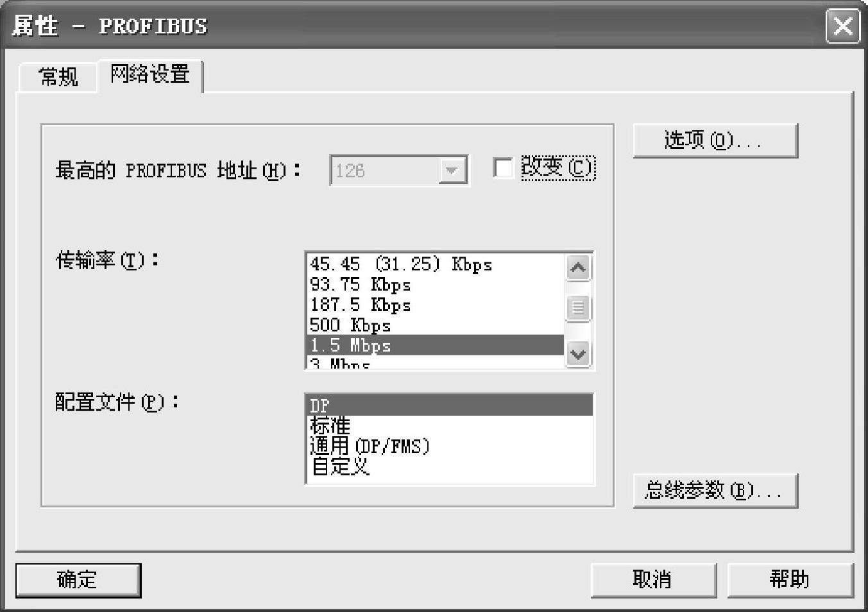Expand the 最高的 PROFIBUS 地址 dropdown

452,171
